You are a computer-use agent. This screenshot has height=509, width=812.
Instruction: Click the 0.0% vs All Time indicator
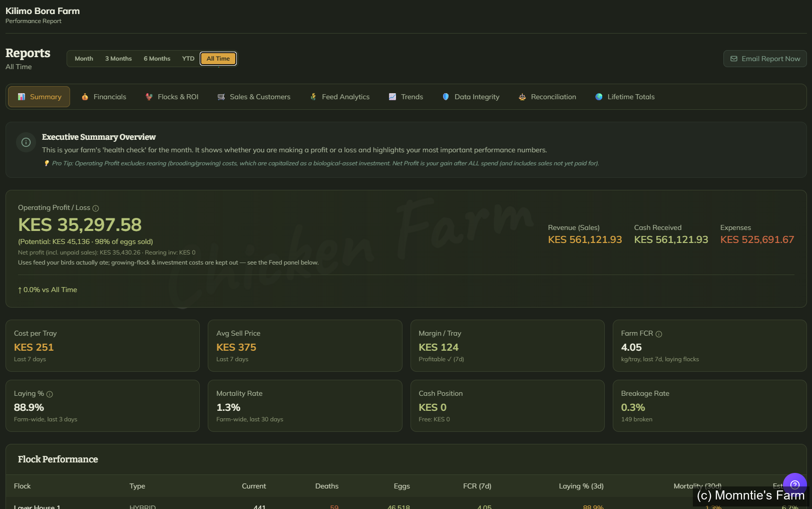tap(48, 290)
